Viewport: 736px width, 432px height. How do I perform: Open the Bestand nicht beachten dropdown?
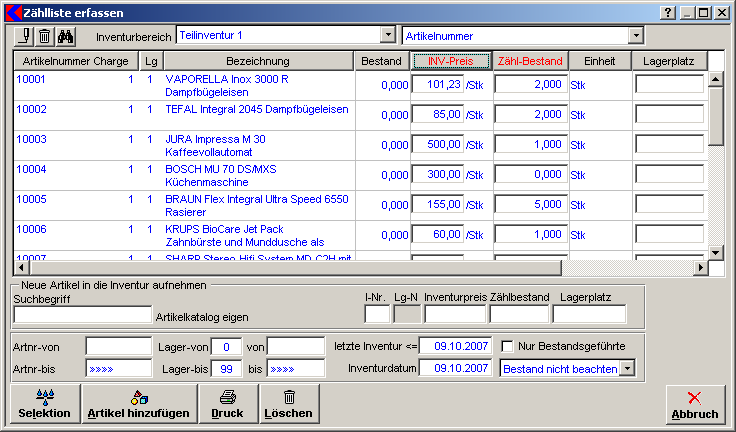[627, 369]
